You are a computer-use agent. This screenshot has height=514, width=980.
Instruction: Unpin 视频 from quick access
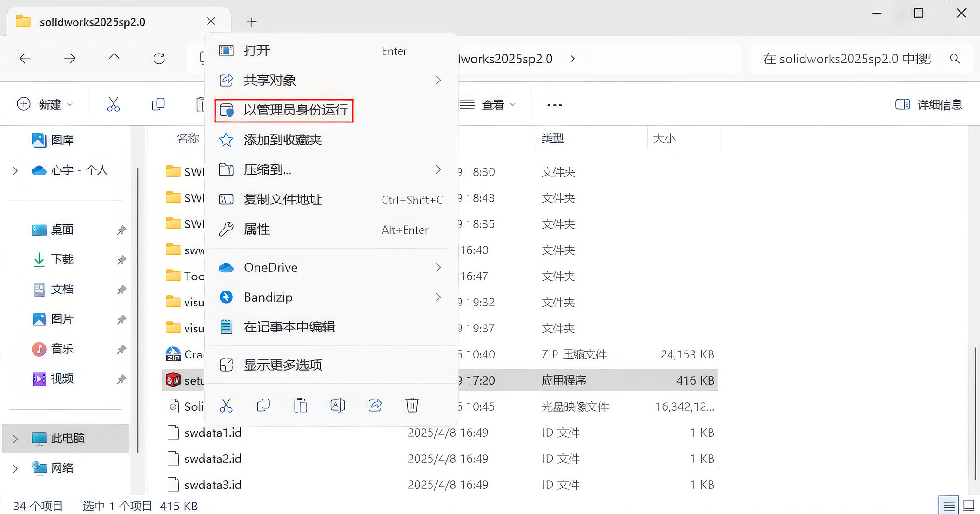tap(121, 379)
